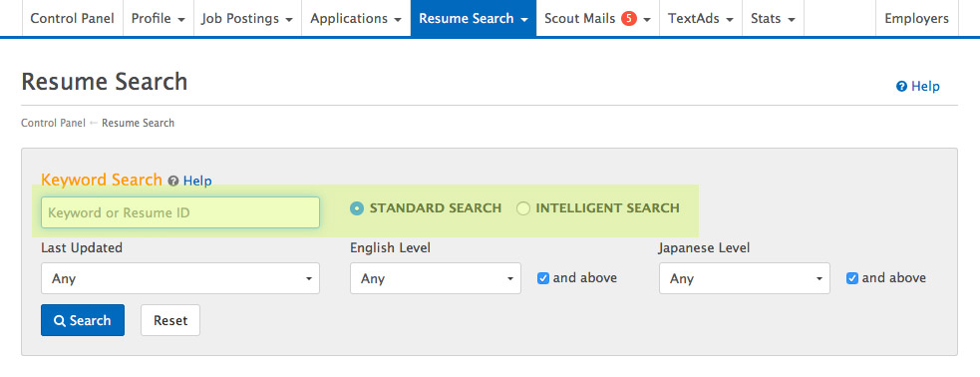Click the Reset button
980x377 pixels.
pos(170,320)
